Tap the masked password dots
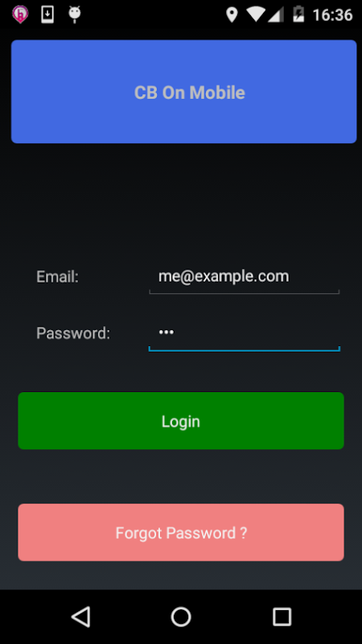362x644 pixels. click(x=167, y=332)
